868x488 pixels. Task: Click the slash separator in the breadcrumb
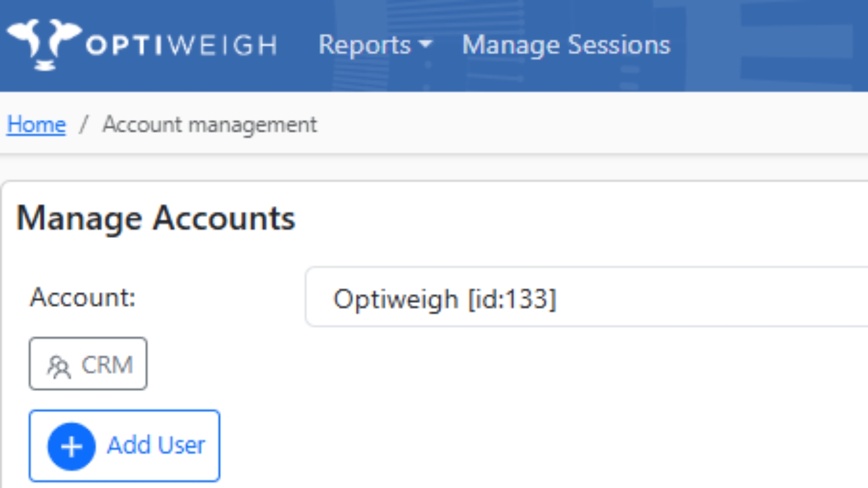coord(84,125)
